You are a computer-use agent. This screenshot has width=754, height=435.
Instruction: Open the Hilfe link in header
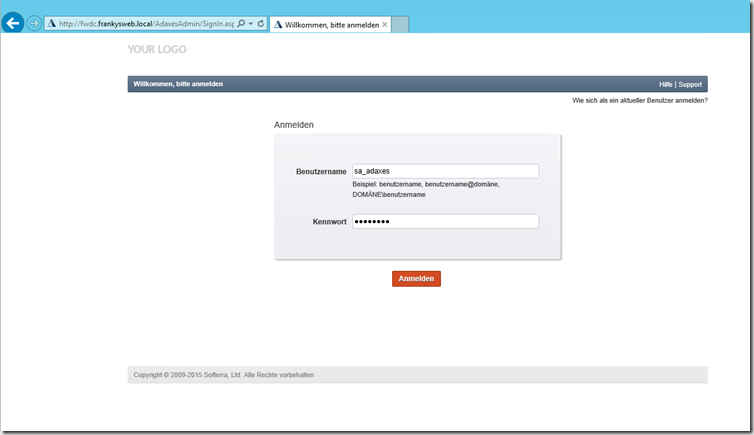(x=665, y=84)
